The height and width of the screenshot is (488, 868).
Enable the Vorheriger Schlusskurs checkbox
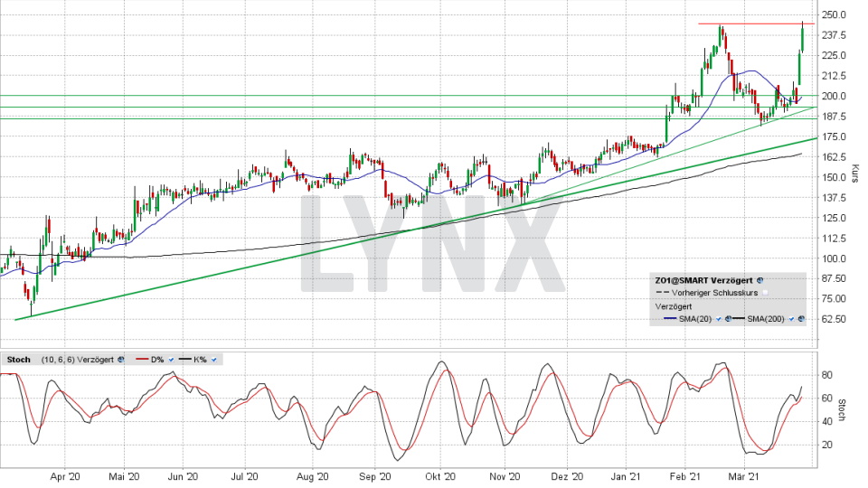pos(765,293)
